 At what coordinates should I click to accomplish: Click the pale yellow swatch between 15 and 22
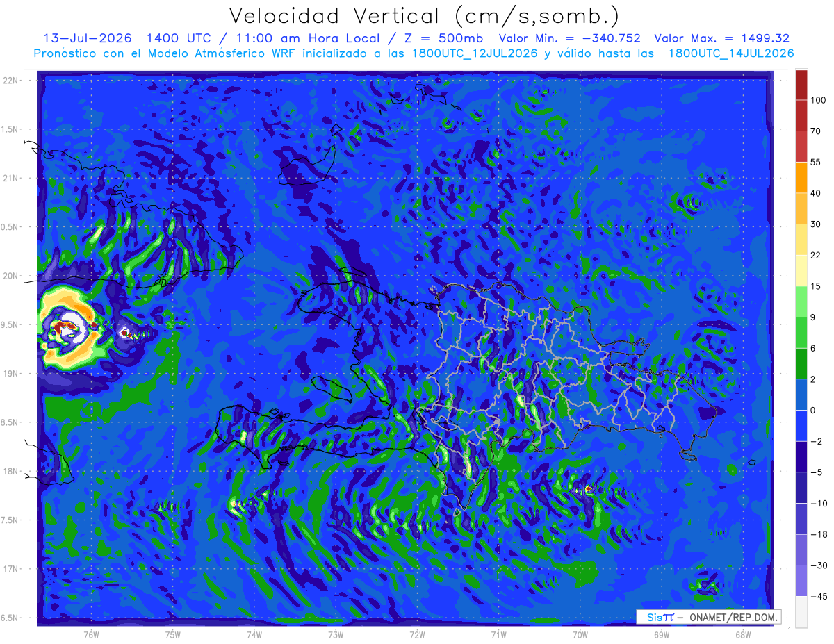(x=801, y=270)
